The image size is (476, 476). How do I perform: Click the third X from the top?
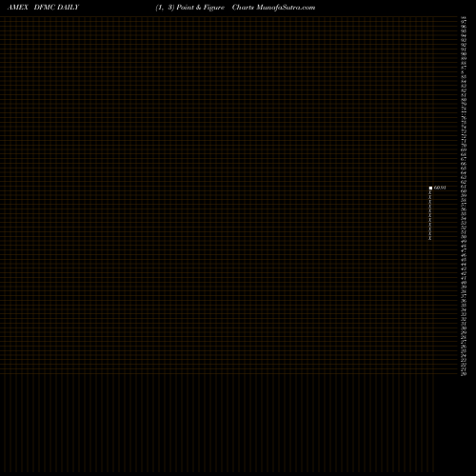coord(430,202)
